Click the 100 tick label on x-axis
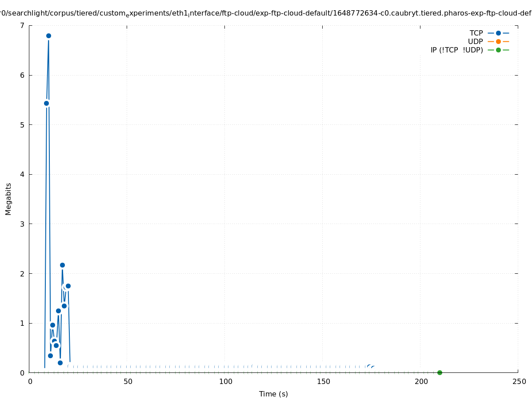 click(x=225, y=381)
